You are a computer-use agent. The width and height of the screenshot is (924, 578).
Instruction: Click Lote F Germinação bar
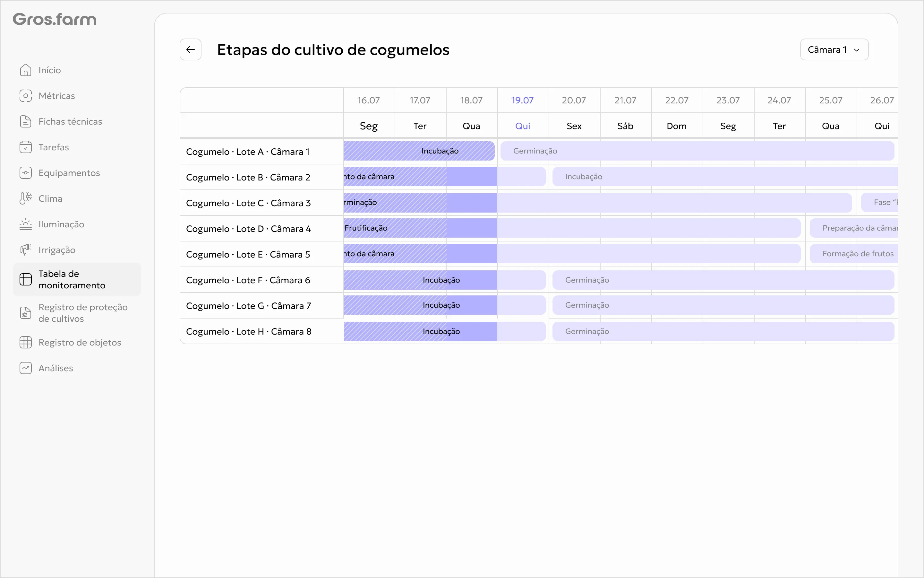pyautogui.click(x=723, y=280)
